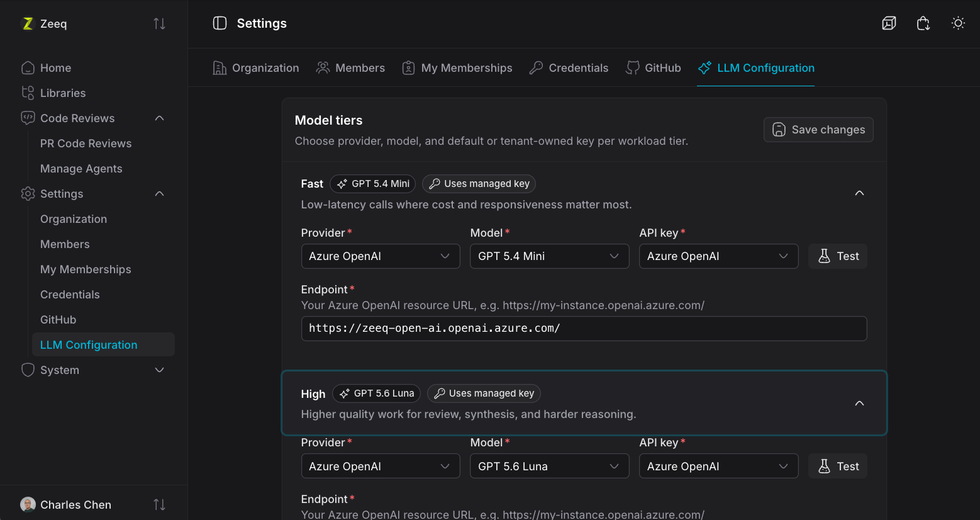Open the user menu arrows beside Charles Chen

click(159, 505)
